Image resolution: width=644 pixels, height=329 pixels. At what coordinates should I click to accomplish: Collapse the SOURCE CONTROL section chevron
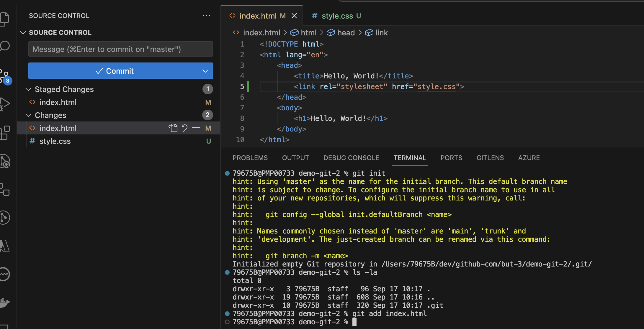(23, 32)
